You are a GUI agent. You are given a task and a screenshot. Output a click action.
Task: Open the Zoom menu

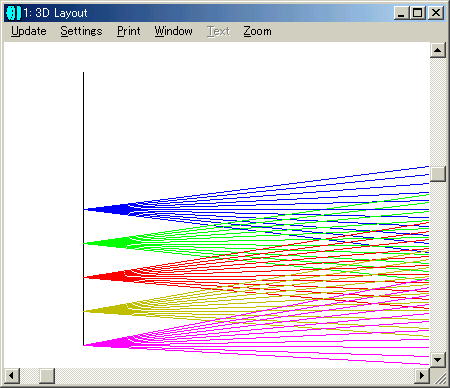(x=257, y=31)
